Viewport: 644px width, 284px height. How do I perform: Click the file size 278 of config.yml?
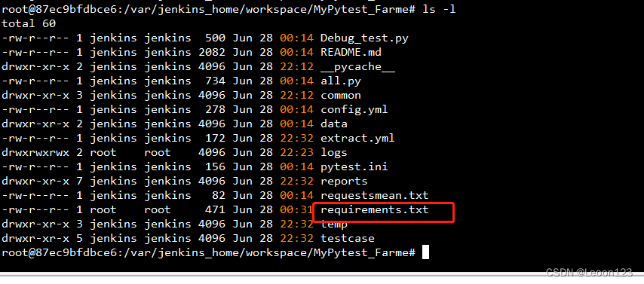click(215, 110)
